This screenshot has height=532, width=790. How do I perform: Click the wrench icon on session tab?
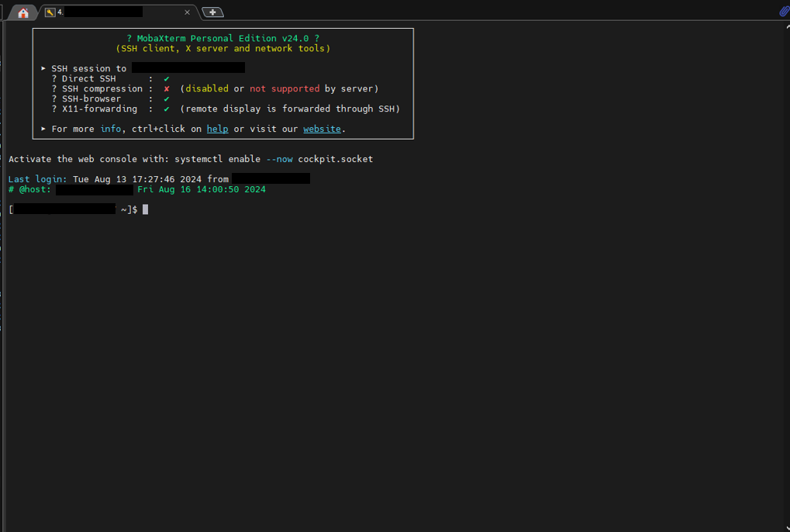50,12
